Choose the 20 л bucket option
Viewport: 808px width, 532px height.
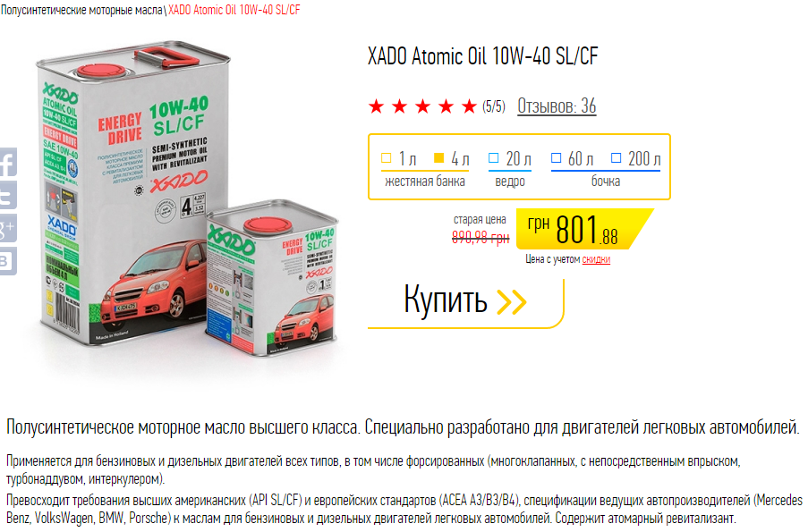[510, 158]
